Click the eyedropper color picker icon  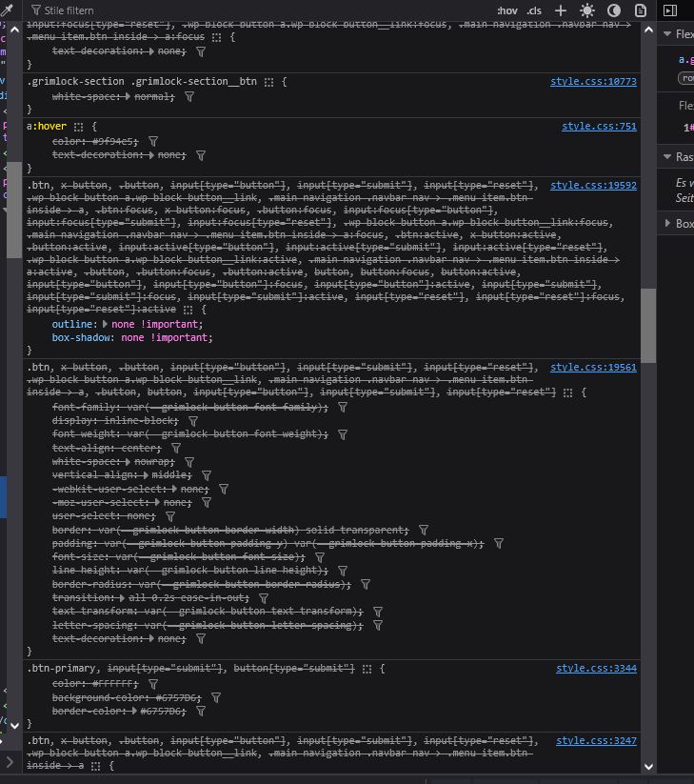pyautogui.click(x=7, y=10)
